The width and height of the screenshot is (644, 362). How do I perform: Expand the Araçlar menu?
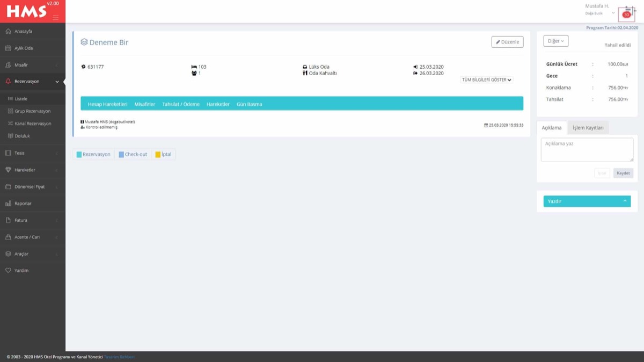click(33, 254)
